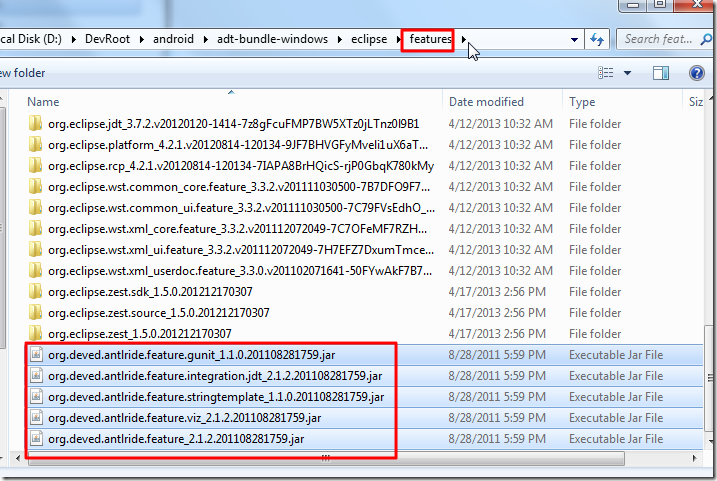Expand the arrow after eclipse breadcrumb
The width and height of the screenshot is (717, 481).
398,39
